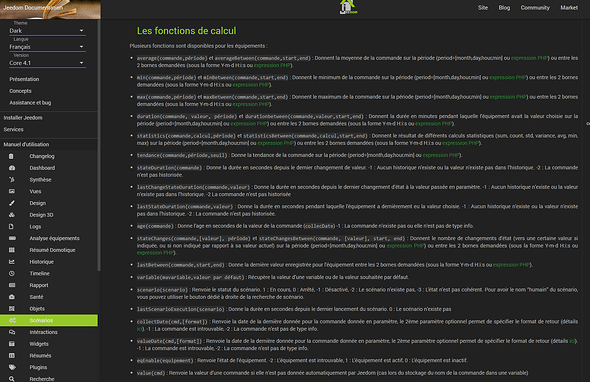Click the Rapport newspaper icon

tap(12, 285)
